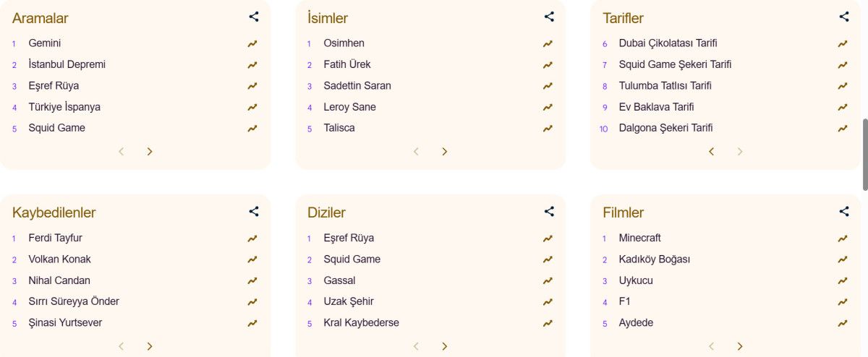Click trend icon for Dubai Çikolatası Tarifi
Image resolution: width=868 pixels, height=357 pixels.
click(843, 43)
